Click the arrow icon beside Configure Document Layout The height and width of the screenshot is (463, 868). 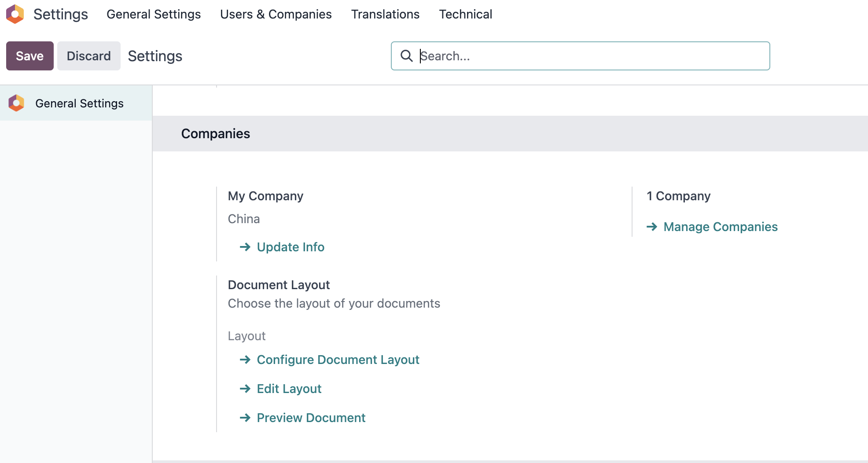click(245, 360)
